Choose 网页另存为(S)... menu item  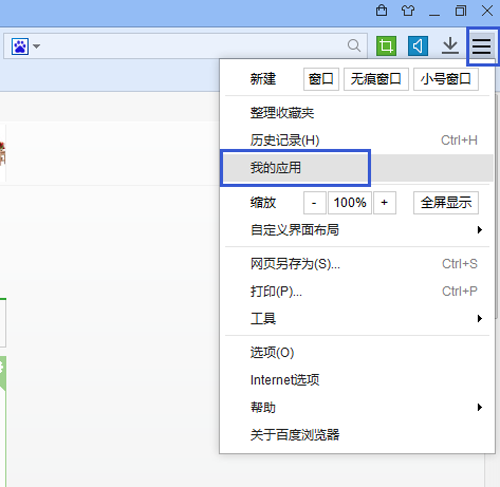coord(357,264)
